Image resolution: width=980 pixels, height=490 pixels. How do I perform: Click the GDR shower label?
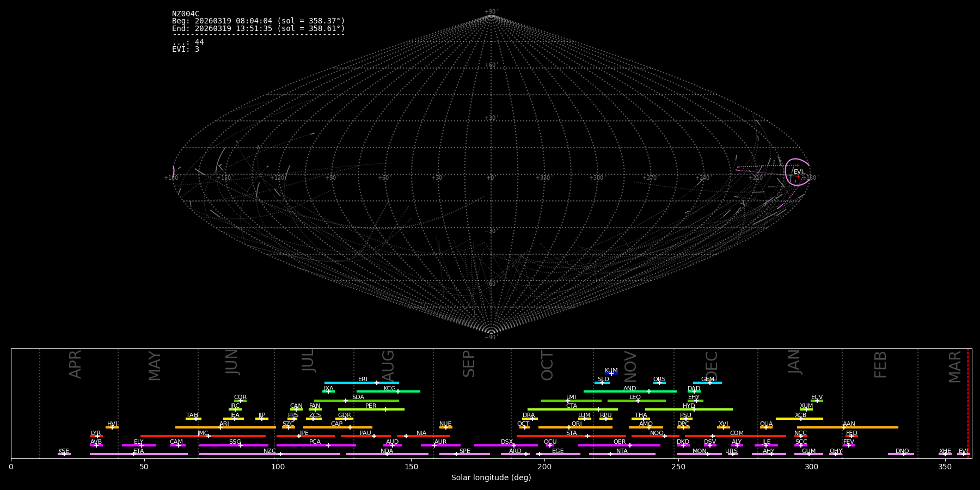[x=345, y=415]
